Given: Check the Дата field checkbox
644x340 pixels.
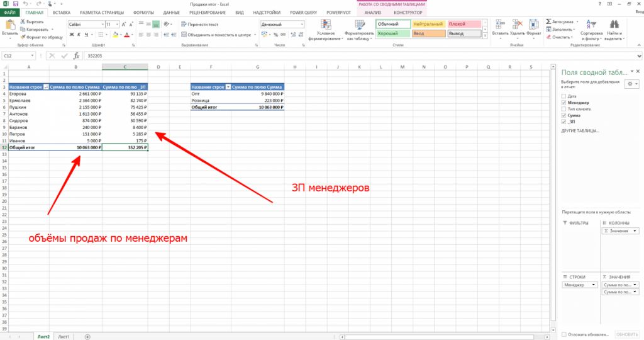Looking at the screenshot, I should pyautogui.click(x=563, y=96).
